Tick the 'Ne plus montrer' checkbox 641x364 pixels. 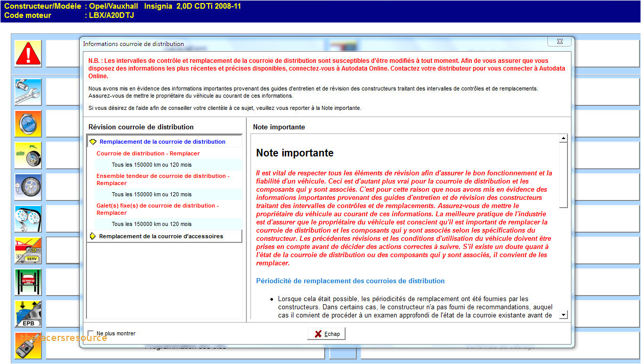pos(91,333)
